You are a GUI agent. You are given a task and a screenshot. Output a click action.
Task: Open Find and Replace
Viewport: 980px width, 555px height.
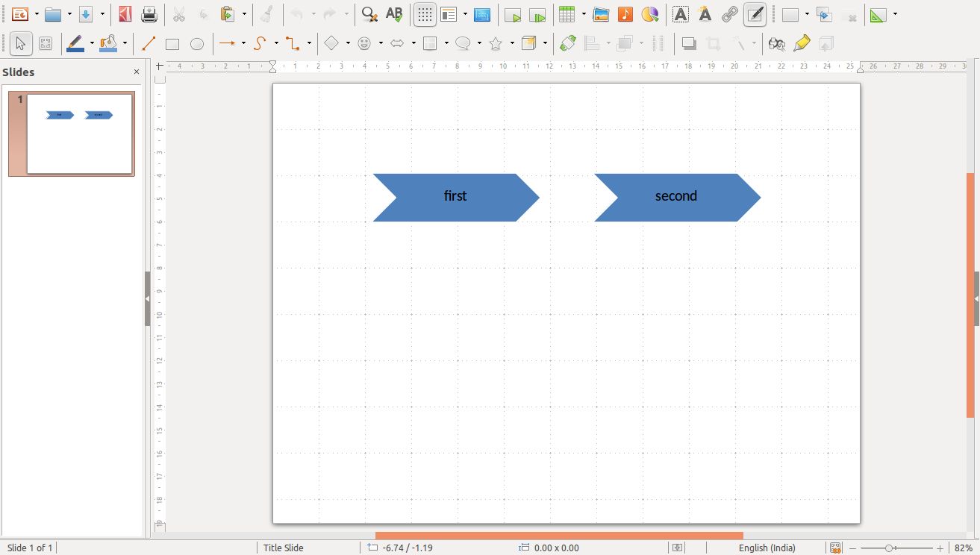[369, 14]
